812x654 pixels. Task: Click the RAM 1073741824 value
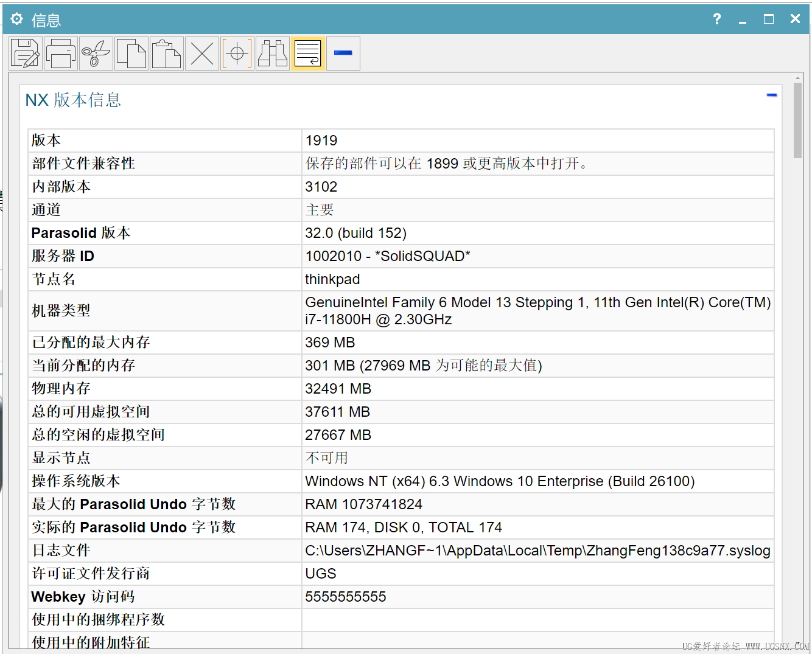[363, 504]
